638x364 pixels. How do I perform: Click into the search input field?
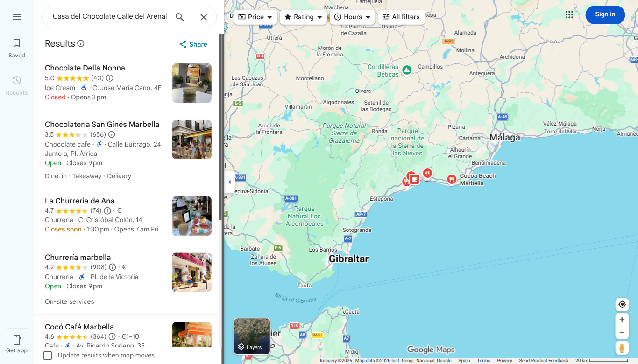110,17
